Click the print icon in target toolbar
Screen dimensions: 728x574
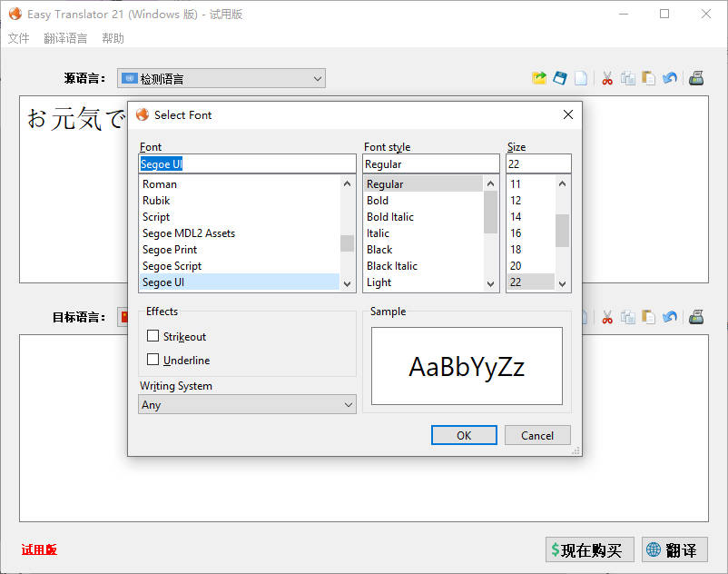click(x=696, y=317)
